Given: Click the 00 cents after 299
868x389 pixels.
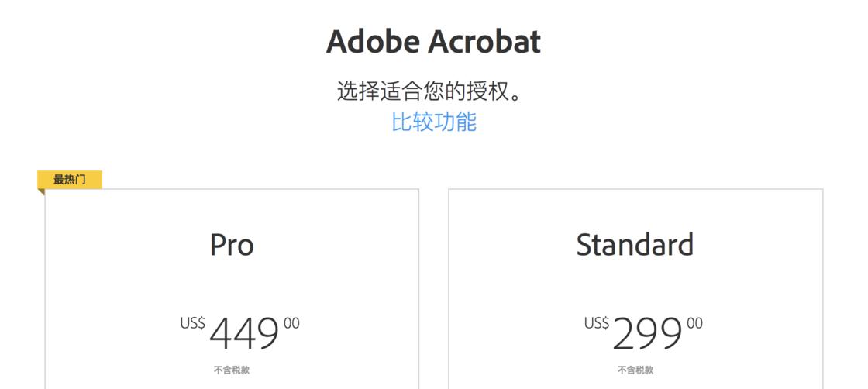Looking at the screenshot, I should click(x=694, y=323).
